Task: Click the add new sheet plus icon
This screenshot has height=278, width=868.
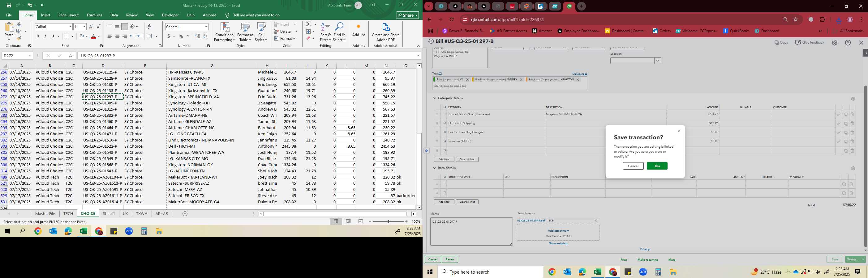Action: [x=185, y=214]
